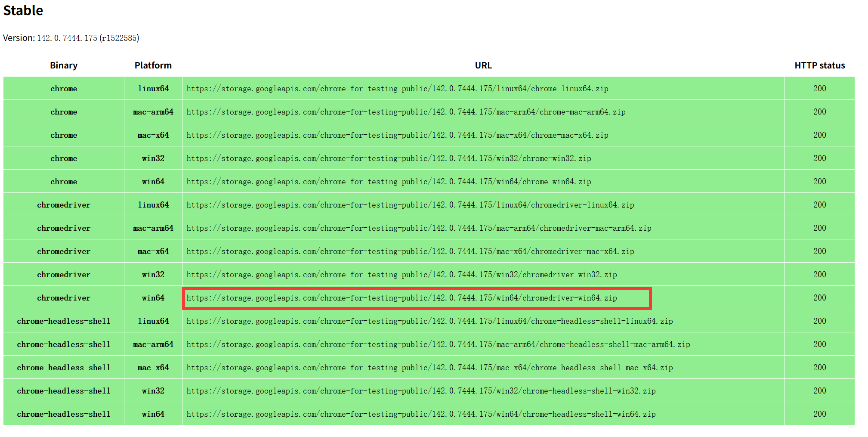Click Binary cell in chrome linux64 row

point(64,89)
